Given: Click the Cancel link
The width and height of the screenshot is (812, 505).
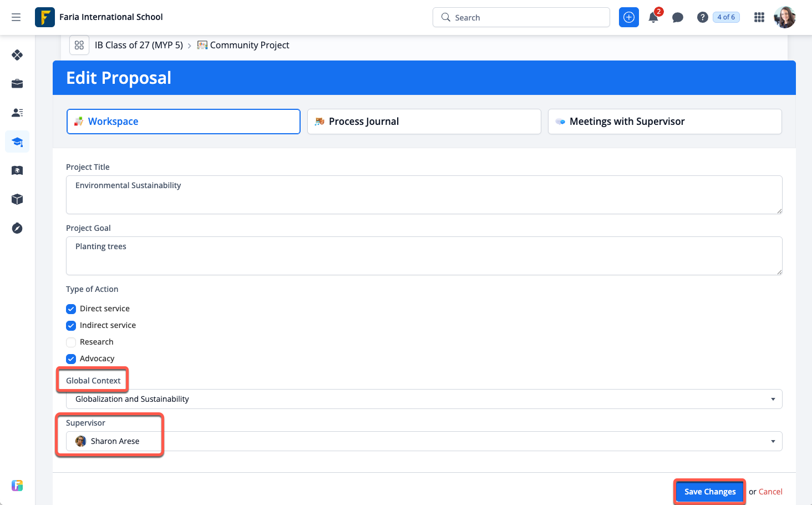Looking at the screenshot, I should (x=770, y=492).
